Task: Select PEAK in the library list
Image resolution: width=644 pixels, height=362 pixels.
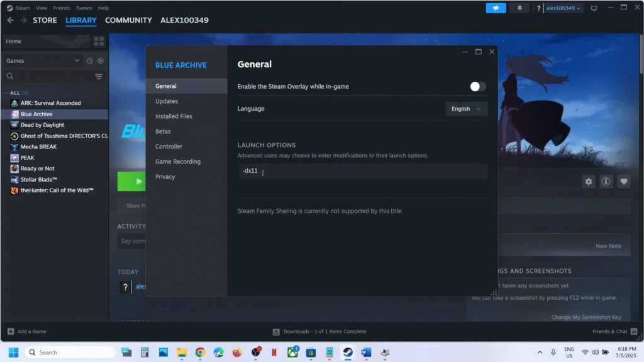Action: 55,158
